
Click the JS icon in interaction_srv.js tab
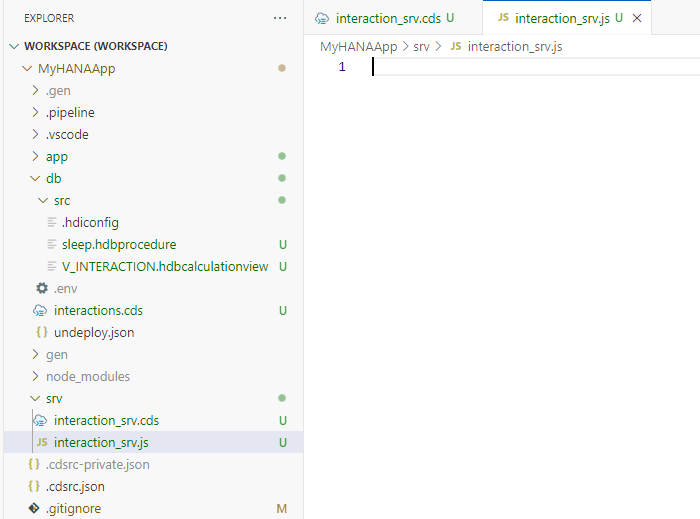pyautogui.click(x=503, y=17)
